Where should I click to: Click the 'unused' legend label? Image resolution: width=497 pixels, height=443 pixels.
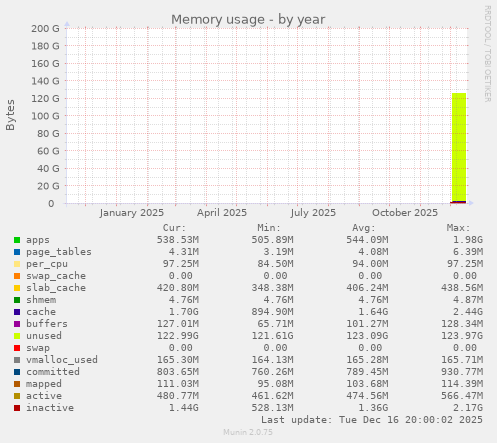[x=44, y=336]
